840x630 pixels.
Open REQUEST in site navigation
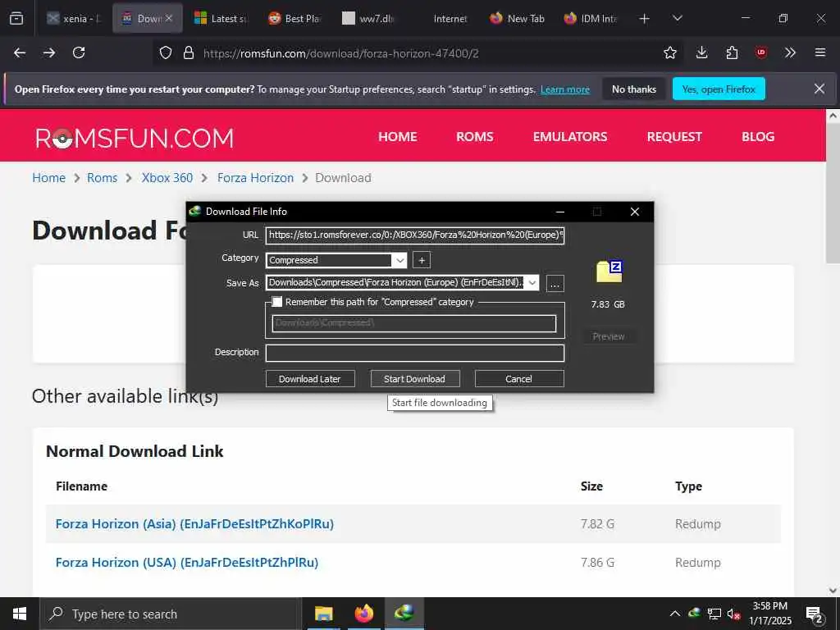(x=674, y=137)
